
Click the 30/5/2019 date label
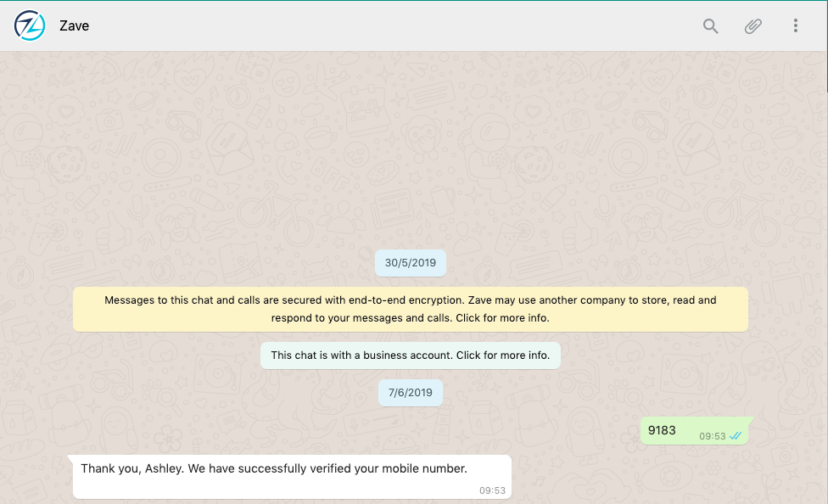pos(411,263)
